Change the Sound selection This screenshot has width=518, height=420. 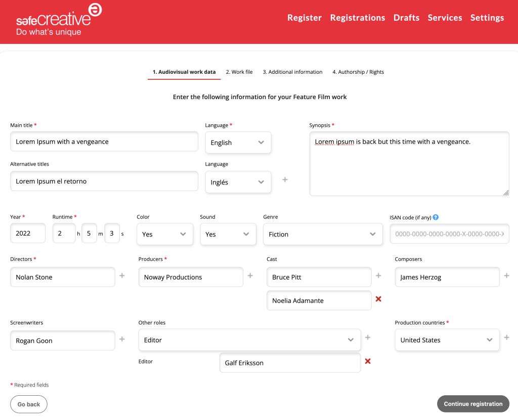pyautogui.click(x=228, y=234)
